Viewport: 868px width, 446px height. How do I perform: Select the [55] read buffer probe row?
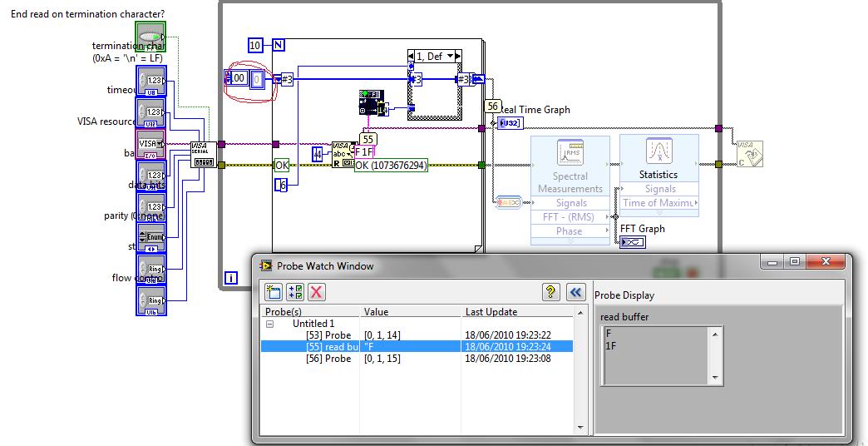click(417, 347)
